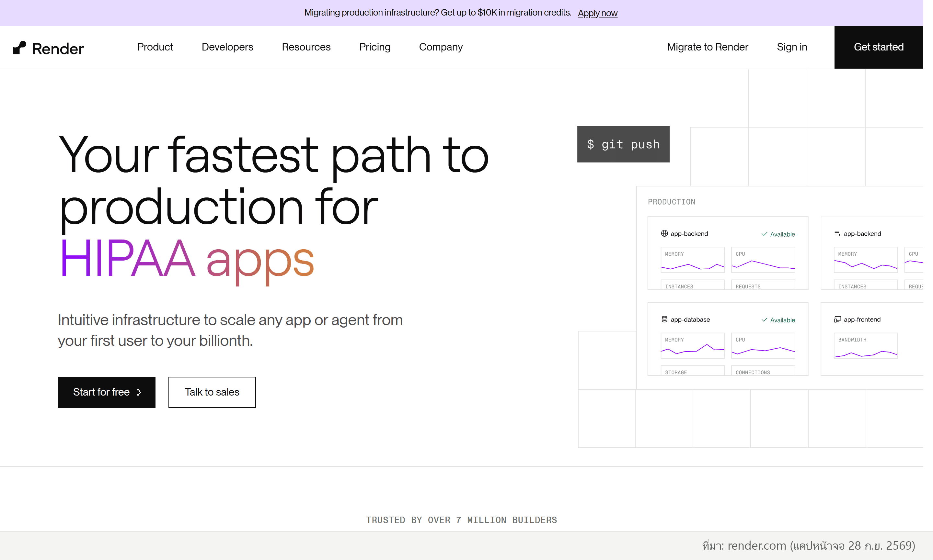
Task: Click the app-frontend service name
Action: click(x=862, y=319)
